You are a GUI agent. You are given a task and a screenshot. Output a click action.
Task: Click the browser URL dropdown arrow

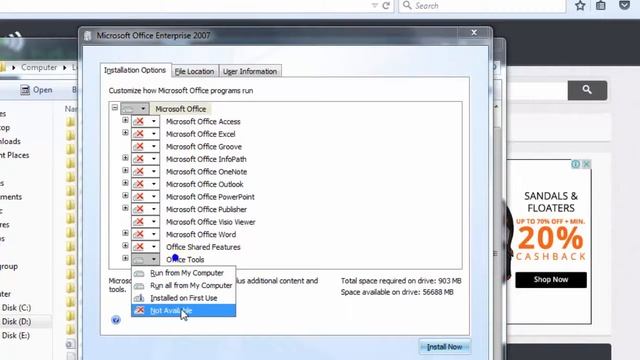coord(375,6)
